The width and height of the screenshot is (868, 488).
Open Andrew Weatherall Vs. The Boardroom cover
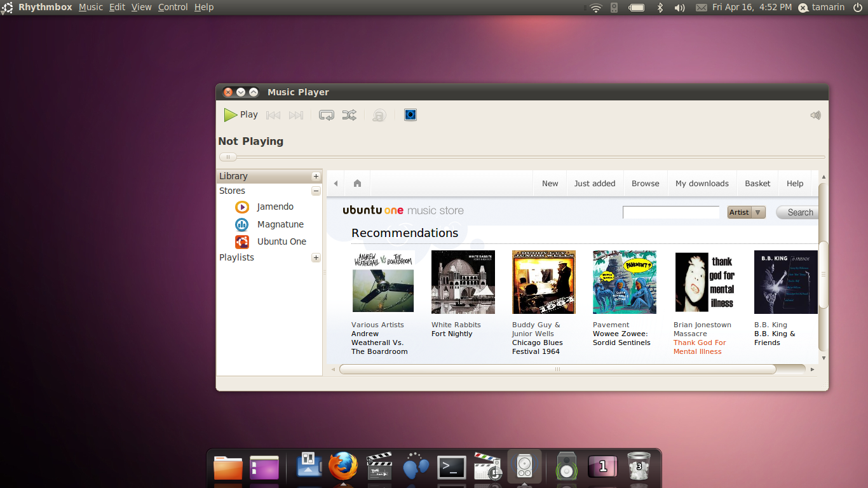[383, 281]
